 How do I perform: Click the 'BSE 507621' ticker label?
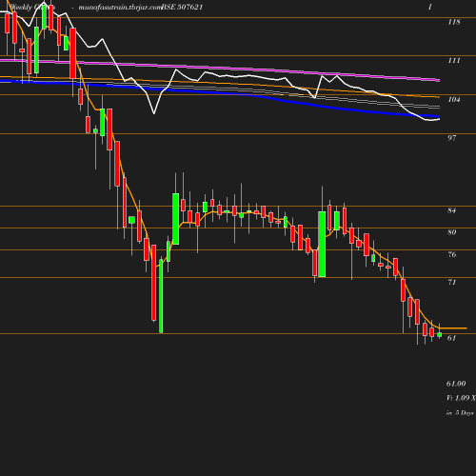[182, 7]
